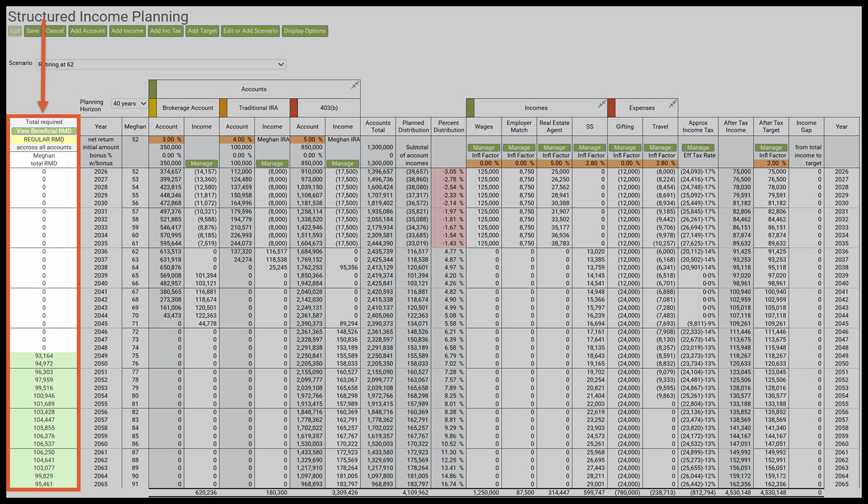Click the green Accounts group color swatch
The width and height of the screenshot is (868, 504).
(153, 89)
